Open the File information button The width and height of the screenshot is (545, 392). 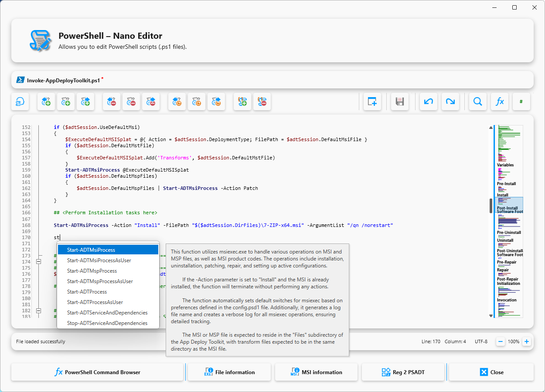[229, 372]
